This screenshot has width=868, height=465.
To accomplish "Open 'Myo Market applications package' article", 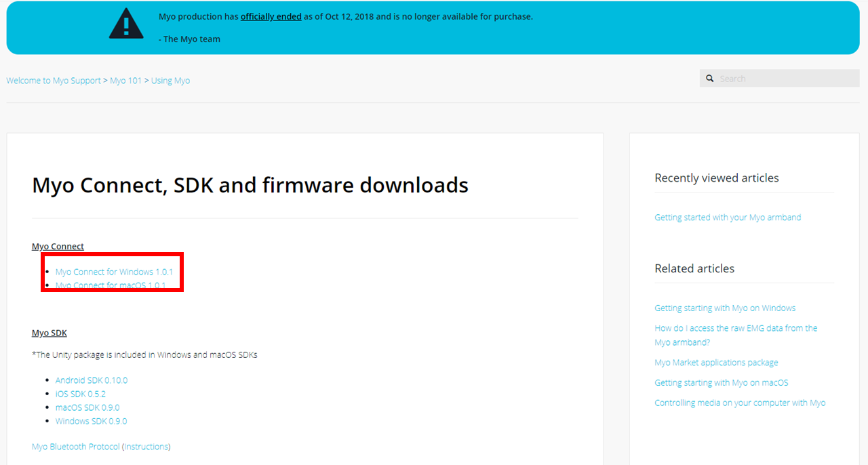I will 716,363.
